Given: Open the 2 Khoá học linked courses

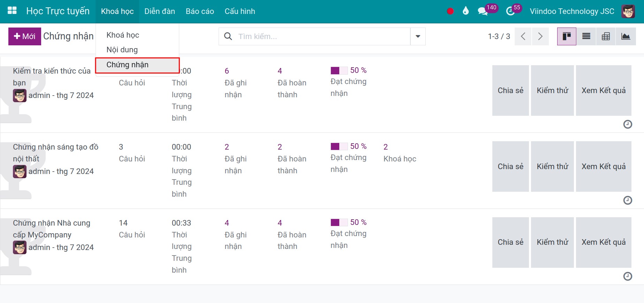Looking at the screenshot, I should tap(400, 153).
